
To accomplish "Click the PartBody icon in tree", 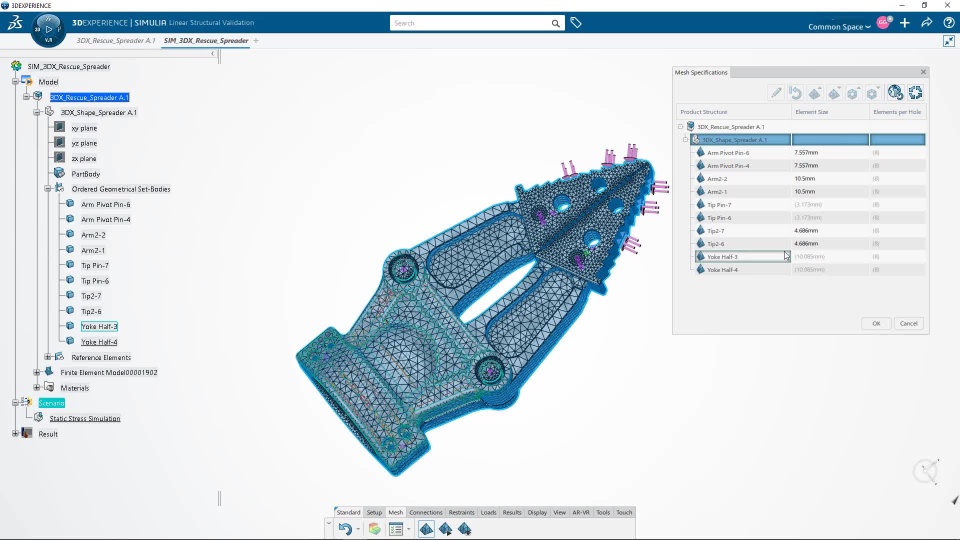I will [x=59, y=173].
